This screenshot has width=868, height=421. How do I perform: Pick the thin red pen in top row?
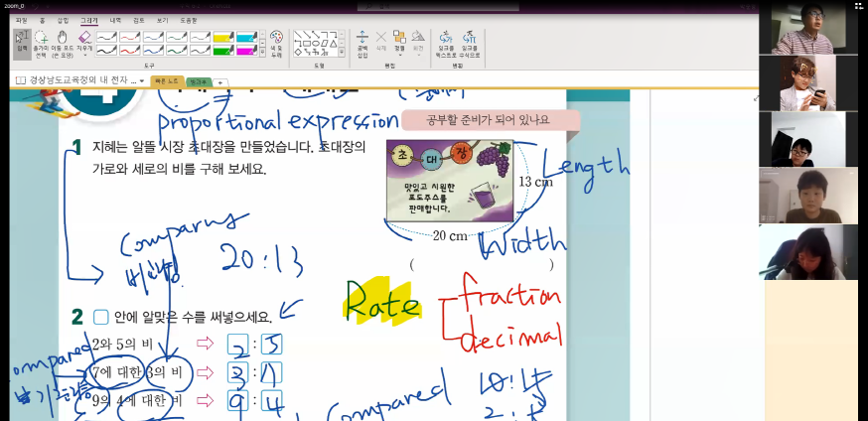[x=130, y=37]
